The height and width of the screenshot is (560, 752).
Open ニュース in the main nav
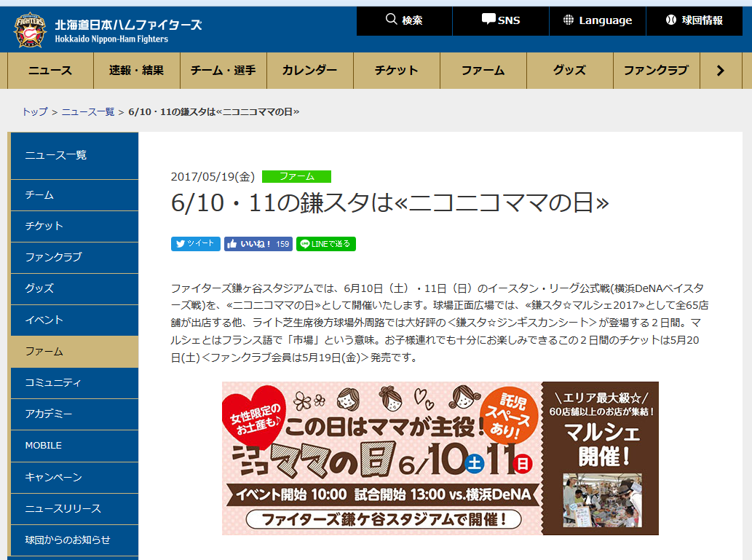point(50,71)
